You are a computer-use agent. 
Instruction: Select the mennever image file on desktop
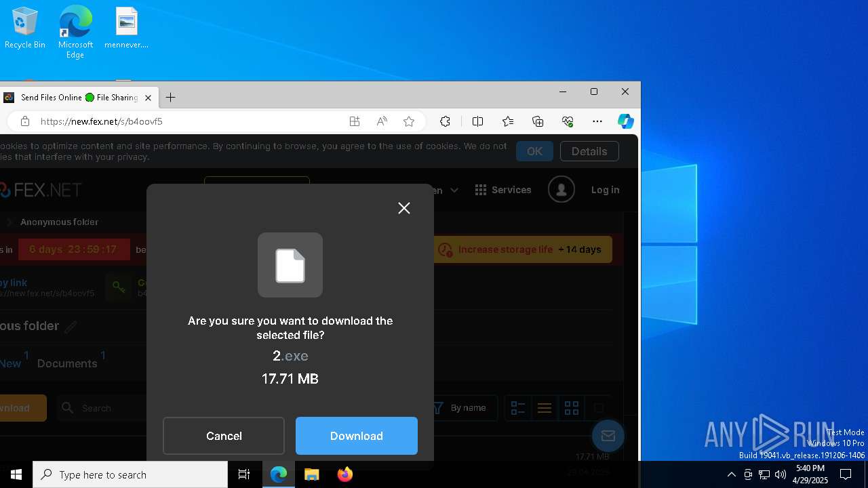point(126,28)
